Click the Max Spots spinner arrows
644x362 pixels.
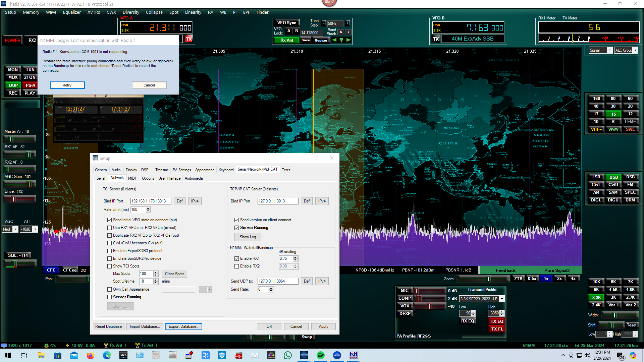156,274
